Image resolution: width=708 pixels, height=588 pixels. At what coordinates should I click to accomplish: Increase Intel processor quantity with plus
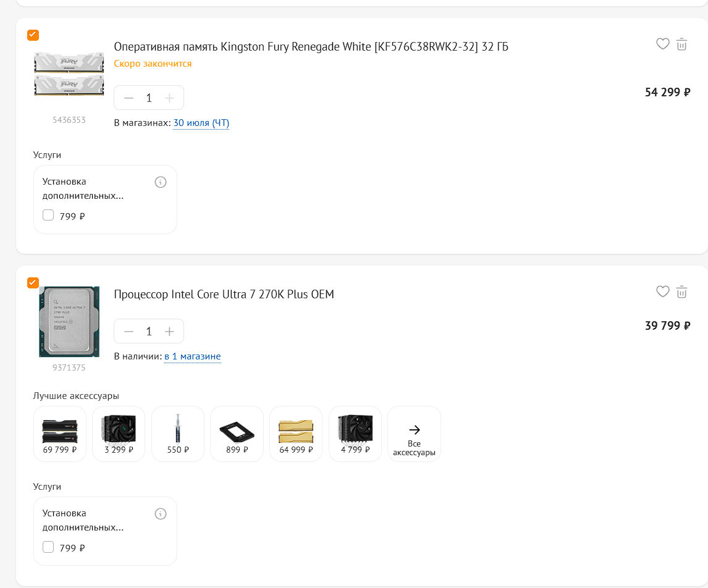coord(169,332)
